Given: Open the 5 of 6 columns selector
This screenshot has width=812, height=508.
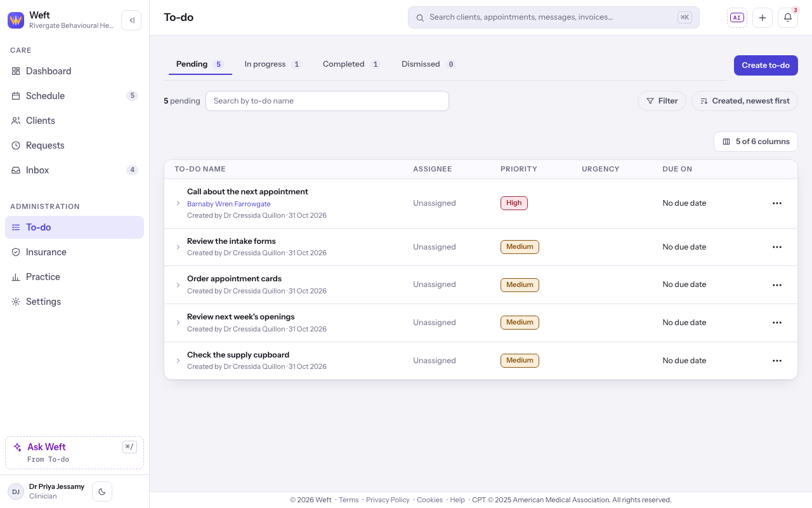Looking at the screenshot, I should click(756, 142).
